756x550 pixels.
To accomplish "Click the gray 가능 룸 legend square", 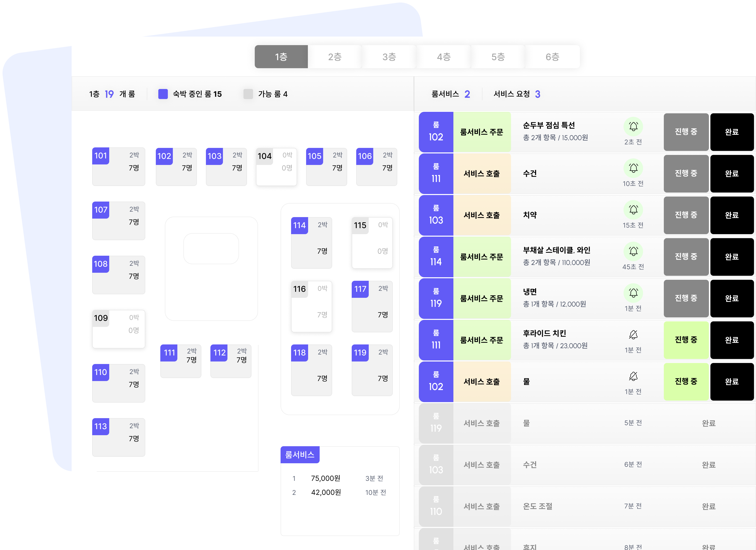I will (248, 94).
